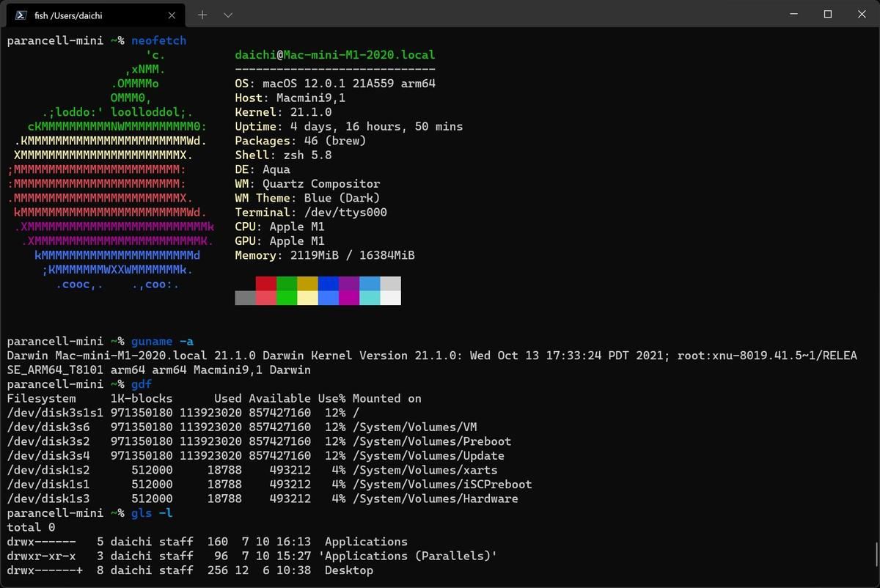Click the 'Desktop' directory name in listing
This screenshot has width=880, height=588.
pos(349,570)
